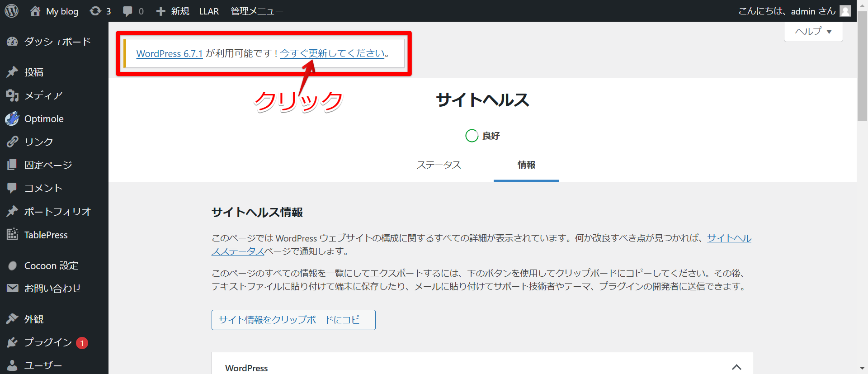Expand the ヘルプ dropdown

tap(813, 32)
